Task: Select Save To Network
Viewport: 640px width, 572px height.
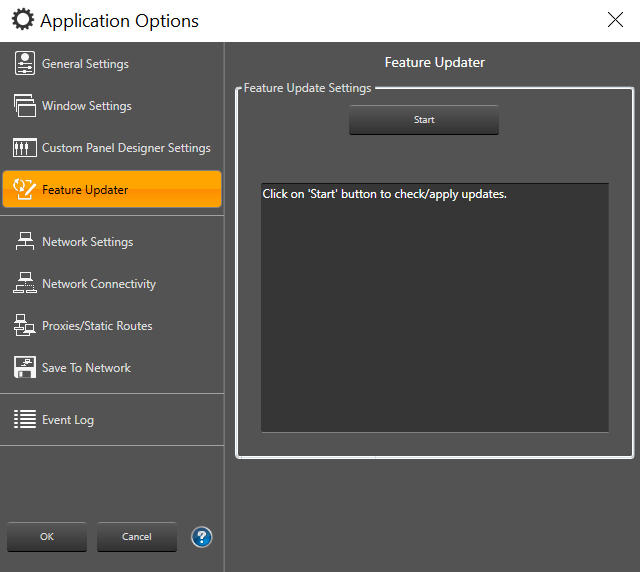Action: pyautogui.click(x=112, y=368)
